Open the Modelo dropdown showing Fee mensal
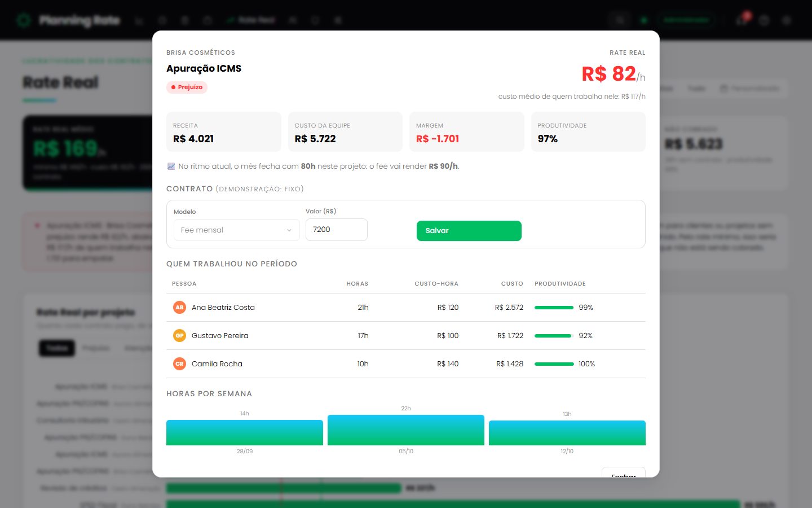This screenshot has width=812, height=508. 236,230
